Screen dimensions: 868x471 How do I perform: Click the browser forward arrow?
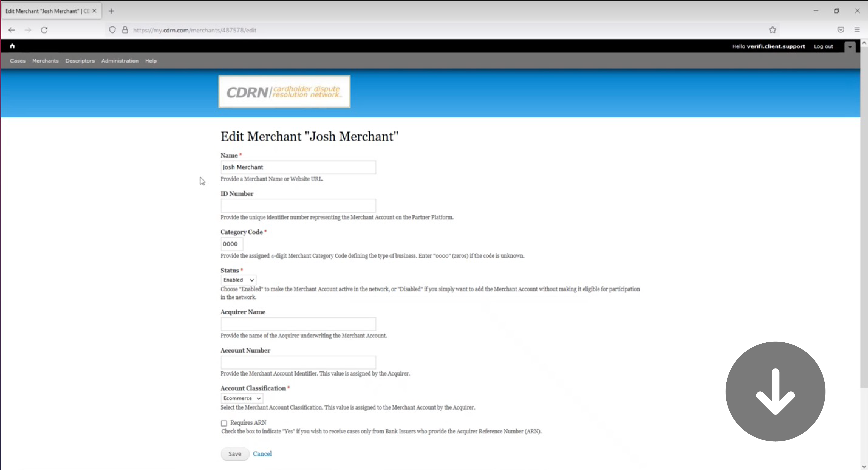[28, 30]
